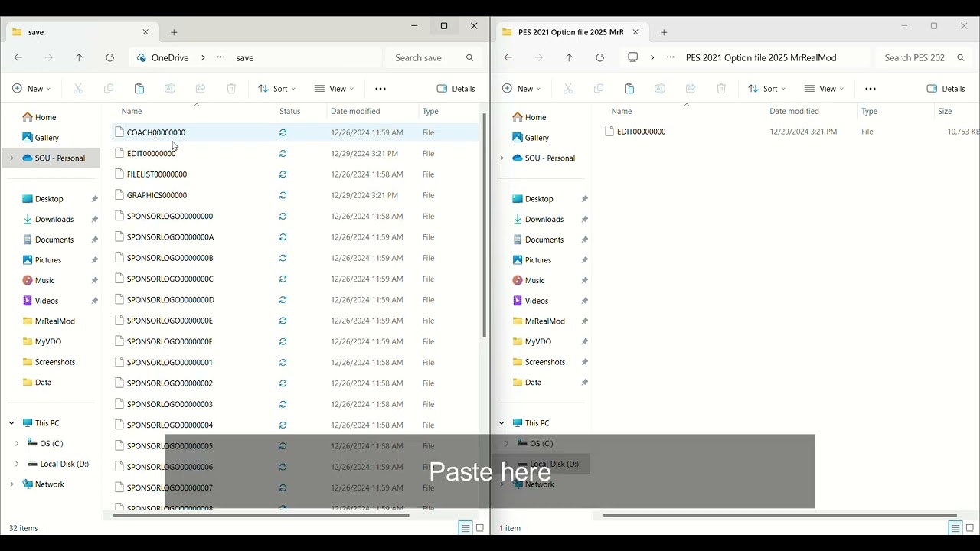The width and height of the screenshot is (980, 551).
Task: Refresh the save folder window
Action: tap(109, 57)
